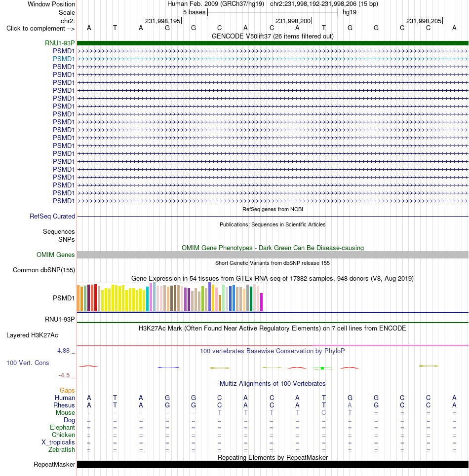Click the gray OMIM Genes bar
Screen dimensions: 469x476
pyautogui.click(x=273, y=255)
